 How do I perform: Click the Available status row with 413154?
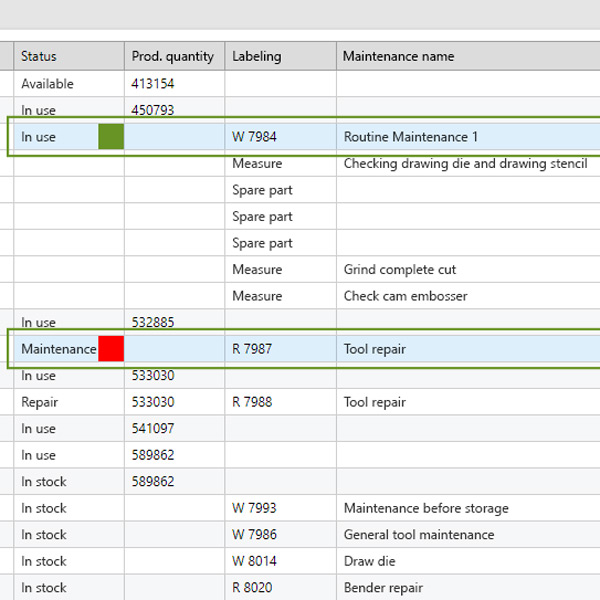[x=47, y=84]
